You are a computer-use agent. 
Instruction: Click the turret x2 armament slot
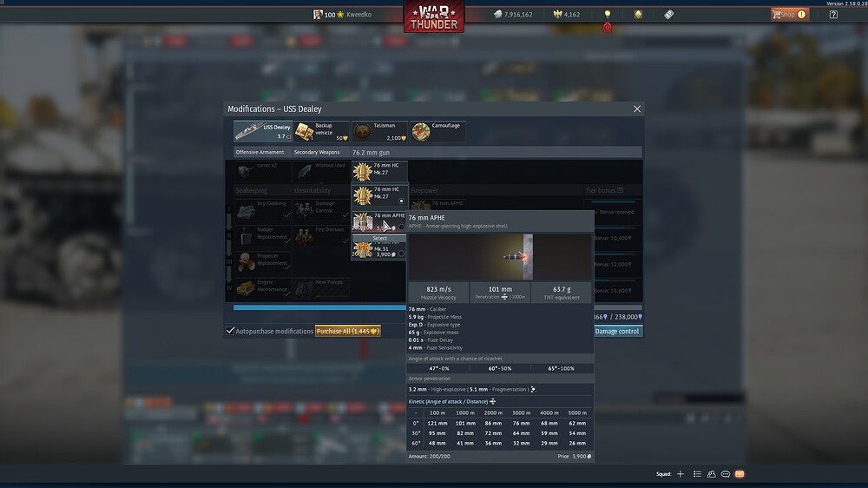[262, 171]
